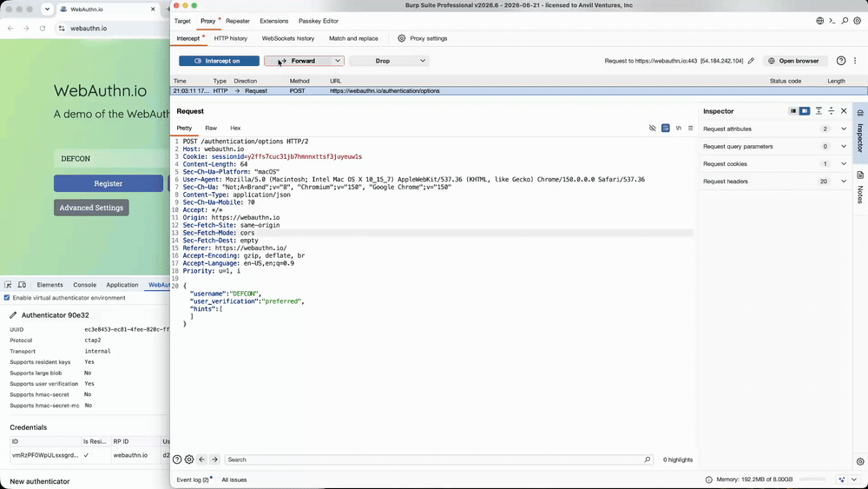868x489 pixels.
Task: Edit request target with pencil icon
Action: tap(751, 61)
